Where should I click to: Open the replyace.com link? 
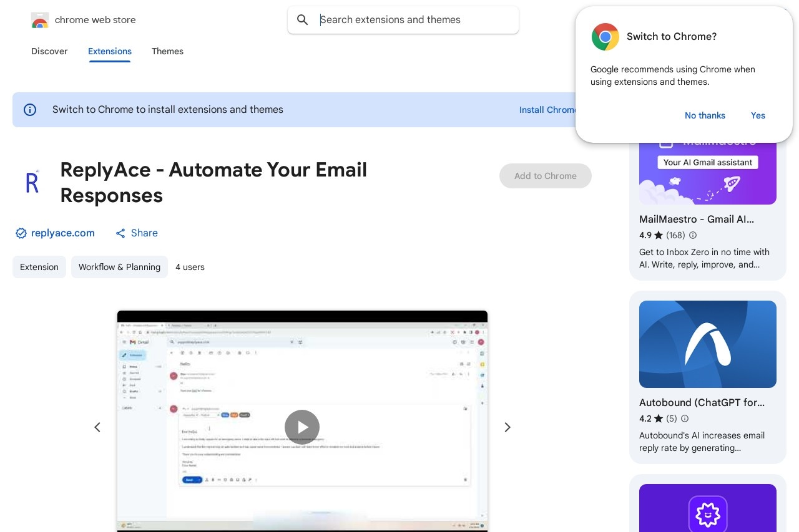pos(63,233)
